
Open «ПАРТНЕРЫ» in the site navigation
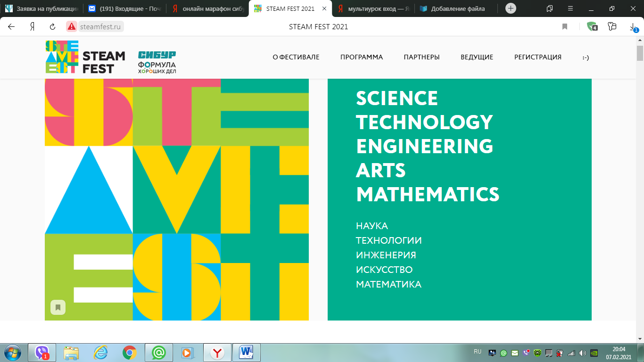[x=421, y=57]
